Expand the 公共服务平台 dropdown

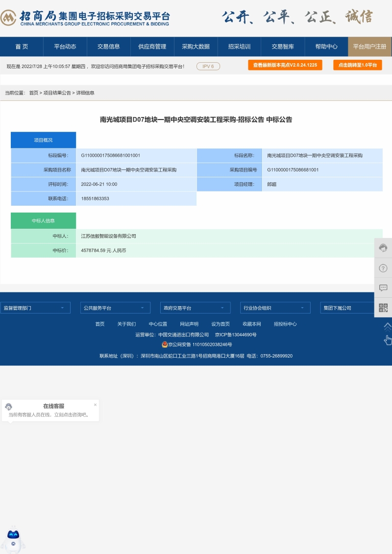point(115,308)
